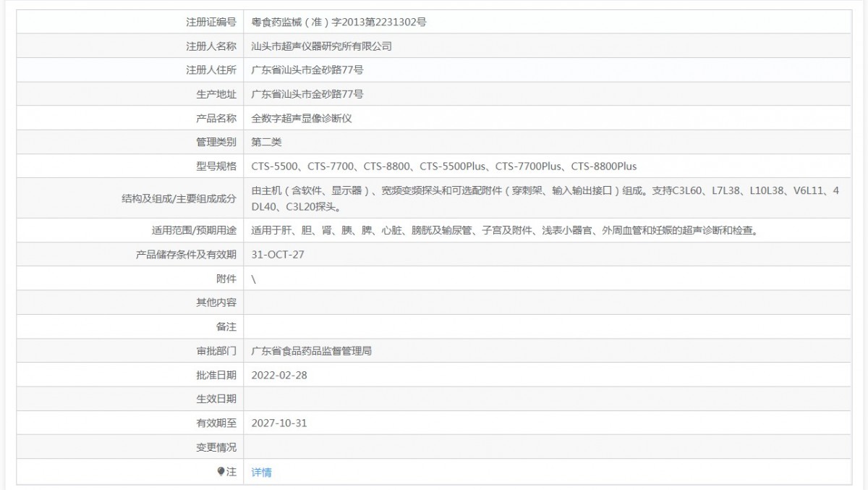Click the 批准日期 label
Screen dimensions: 868x490
(216, 375)
